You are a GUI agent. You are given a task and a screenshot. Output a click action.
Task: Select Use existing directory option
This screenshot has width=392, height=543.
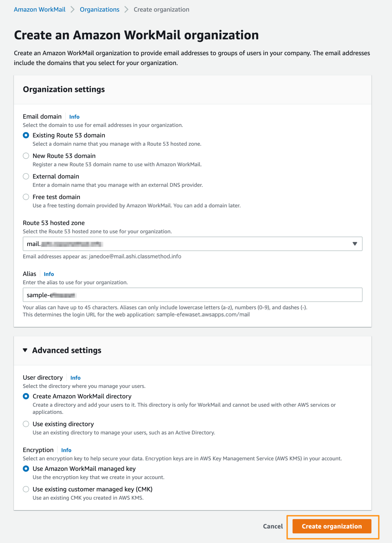(x=26, y=424)
